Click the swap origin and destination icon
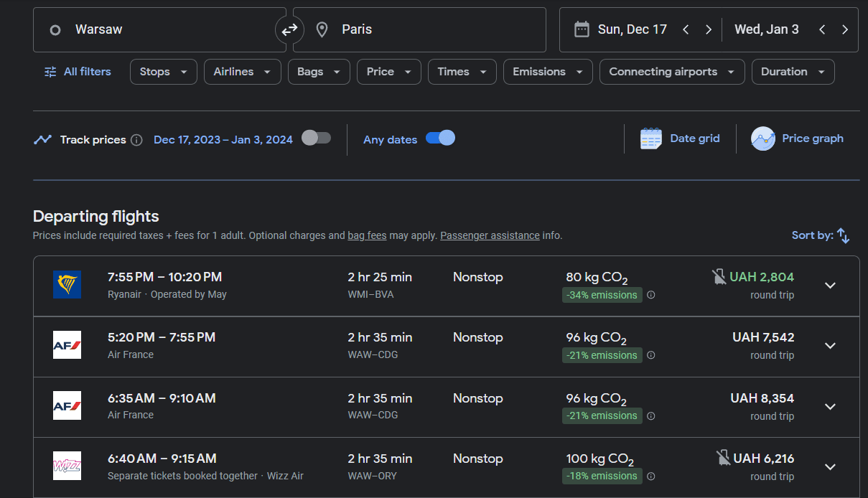Image resolution: width=868 pixels, height=498 pixels. coord(289,29)
